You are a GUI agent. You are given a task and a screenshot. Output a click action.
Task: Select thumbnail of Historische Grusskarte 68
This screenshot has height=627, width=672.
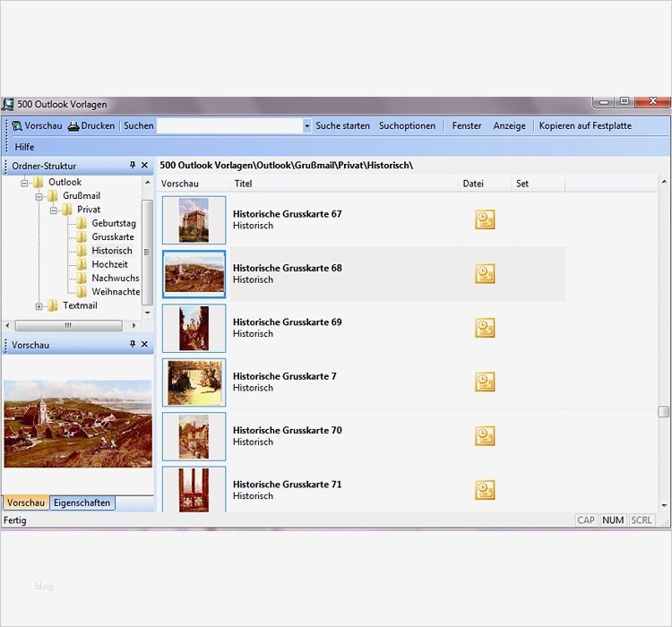click(194, 274)
